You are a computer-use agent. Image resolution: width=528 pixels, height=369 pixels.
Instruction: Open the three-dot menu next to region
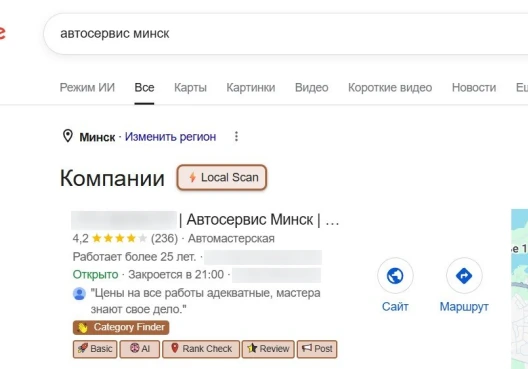click(236, 136)
